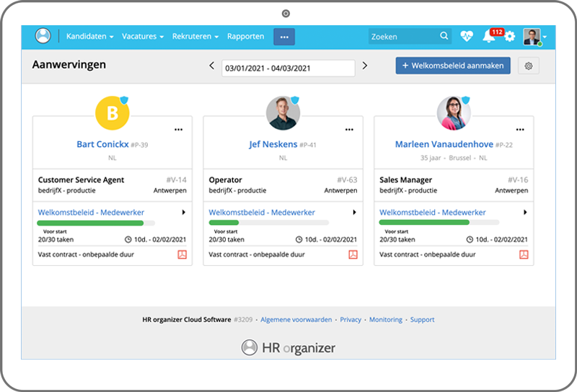Go to the next date range arrow
577x392 pixels.
(x=365, y=66)
